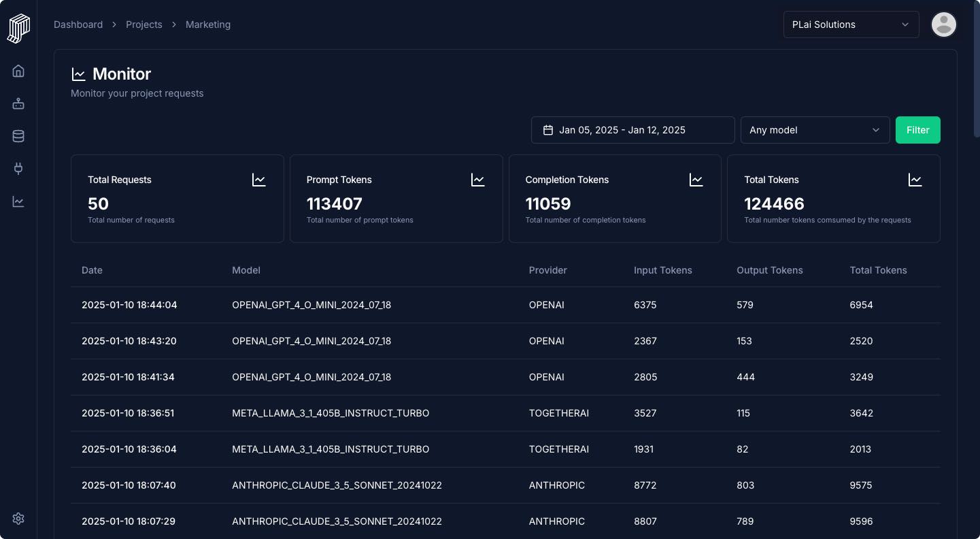
Task: Click chart icon in Total Tokens card
Action: pos(915,180)
